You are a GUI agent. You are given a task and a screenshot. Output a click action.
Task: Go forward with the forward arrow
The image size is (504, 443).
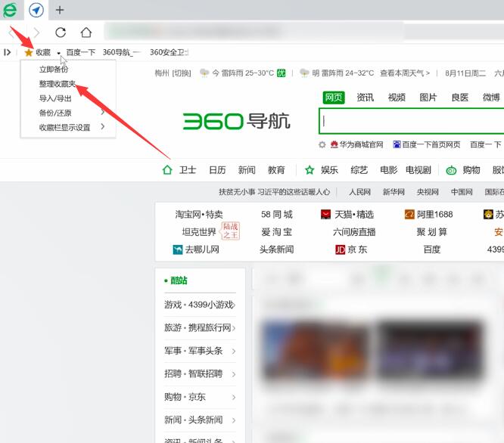(36, 33)
